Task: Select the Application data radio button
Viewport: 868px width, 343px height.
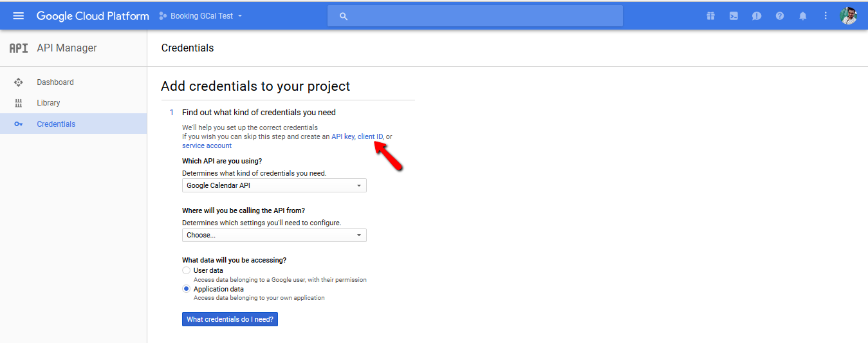Action: click(187, 290)
